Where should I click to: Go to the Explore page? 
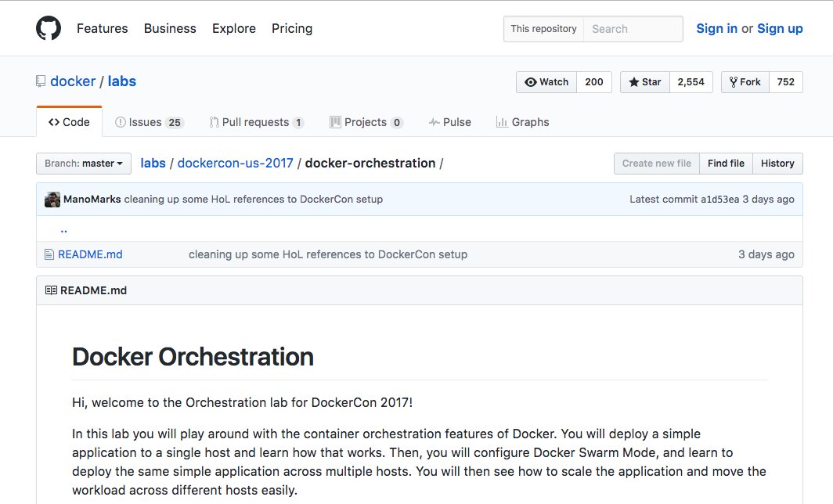click(x=234, y=28)
